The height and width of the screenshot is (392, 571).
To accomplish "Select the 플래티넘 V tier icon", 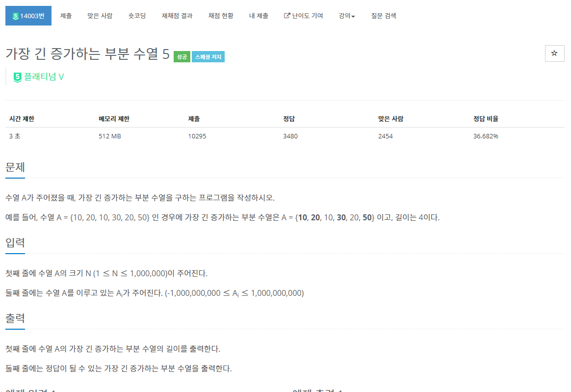I will pyautogui.click(x=16, y=77).
